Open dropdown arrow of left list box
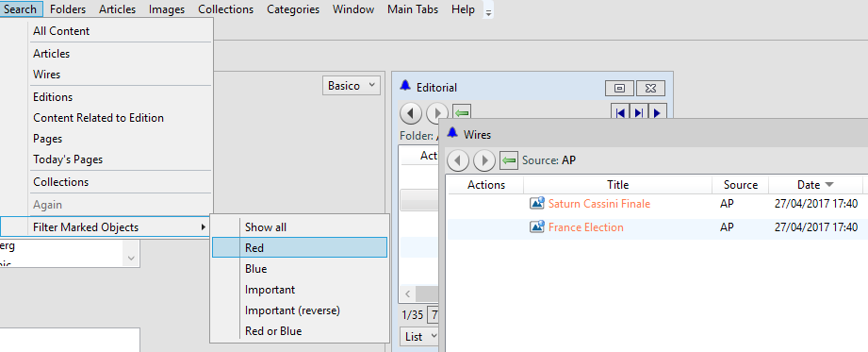868x352 pixels. (x=132, y=258)
